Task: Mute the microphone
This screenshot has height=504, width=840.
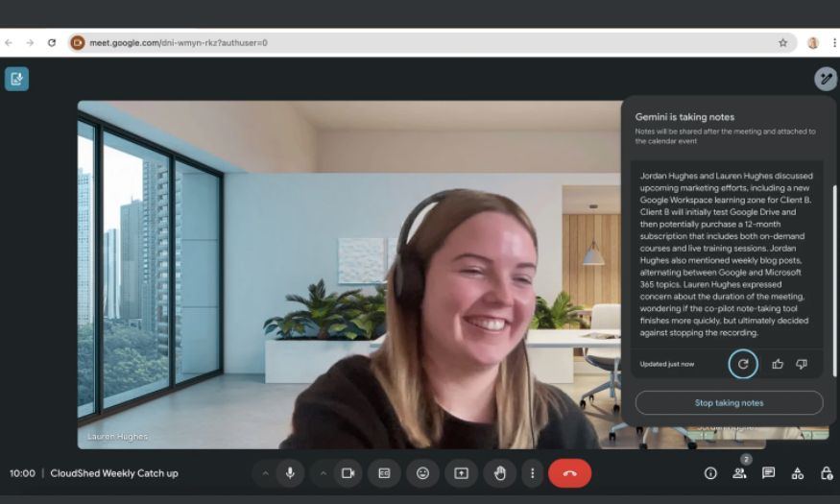Action: click(x=290, y=473)
